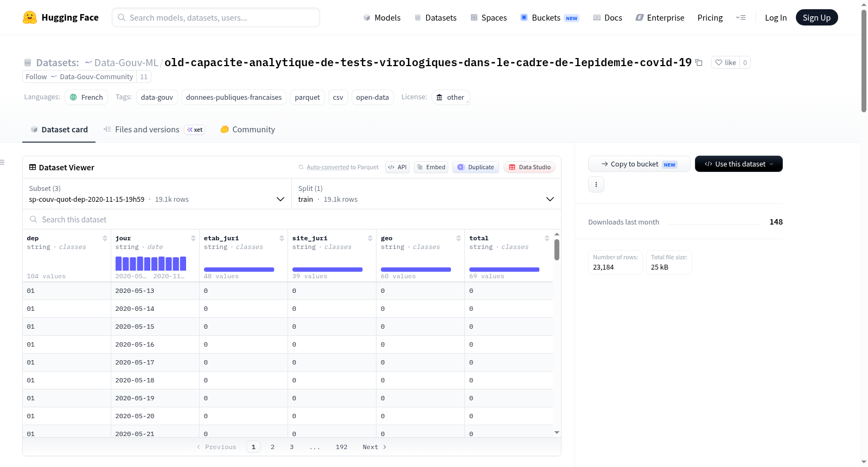Switch to the Dataset card tab
Image resolution: width=868 pixels, height=467 pixels.
point(59,130)
